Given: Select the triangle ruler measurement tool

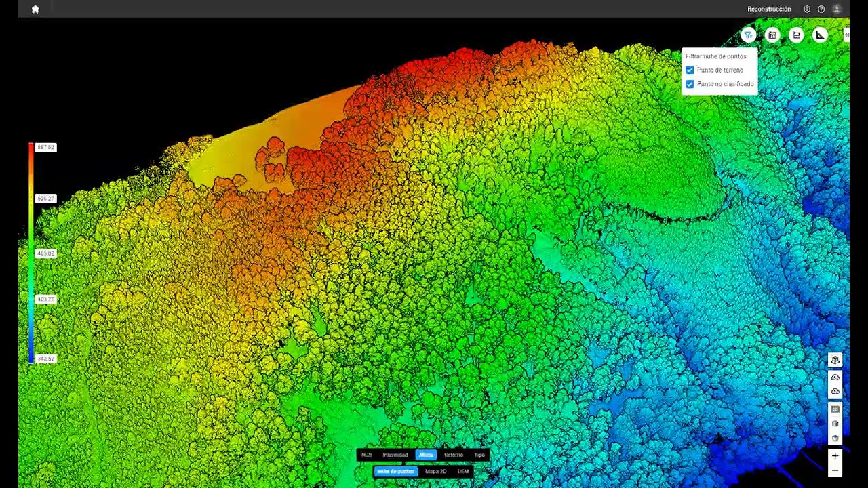Looking at the screenshot, I should (821, 35).
